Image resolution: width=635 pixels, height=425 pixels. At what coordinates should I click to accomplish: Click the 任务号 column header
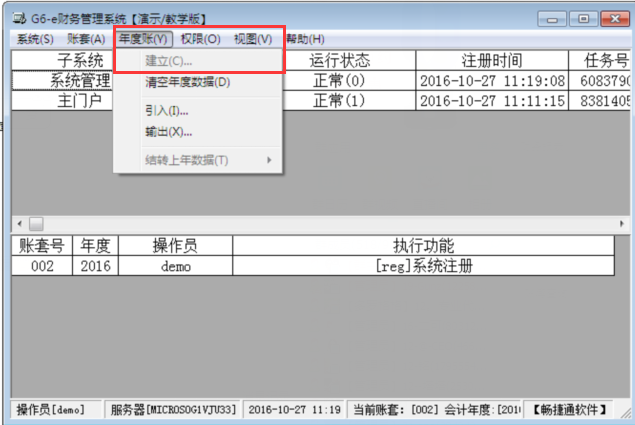[x=600, y=60]
